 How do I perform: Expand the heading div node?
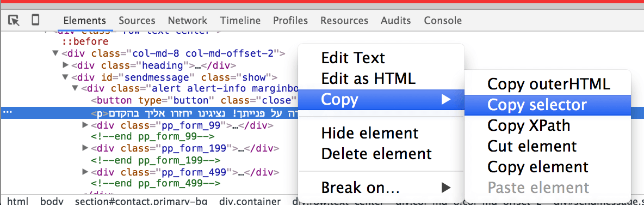pos(65,65)
